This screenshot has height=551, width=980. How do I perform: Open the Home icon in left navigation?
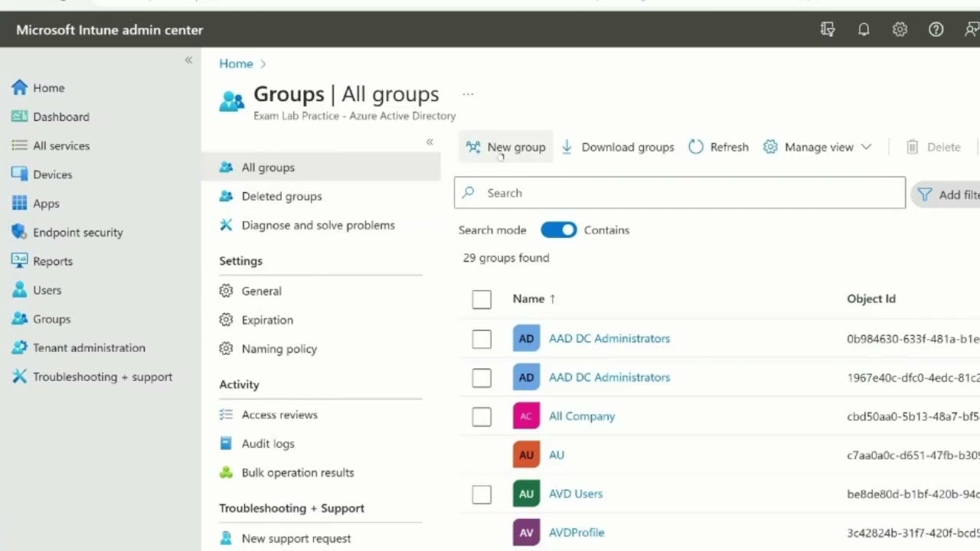[x=19, y=88]
